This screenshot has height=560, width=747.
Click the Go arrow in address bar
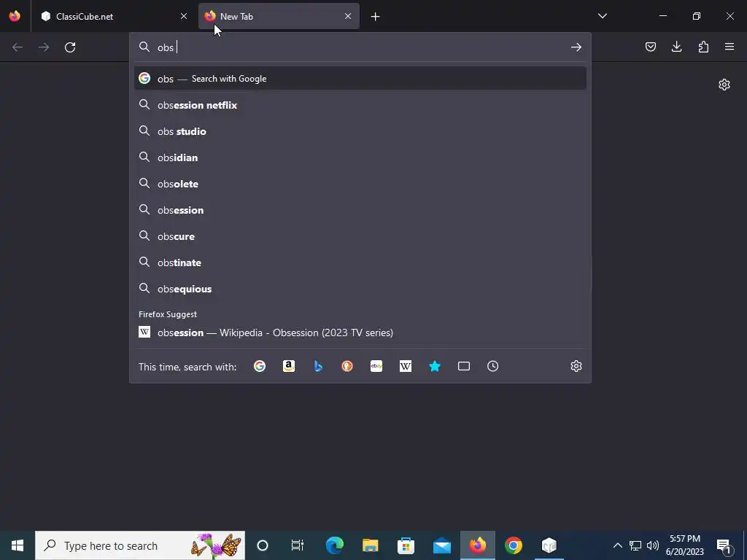[576, 47]
